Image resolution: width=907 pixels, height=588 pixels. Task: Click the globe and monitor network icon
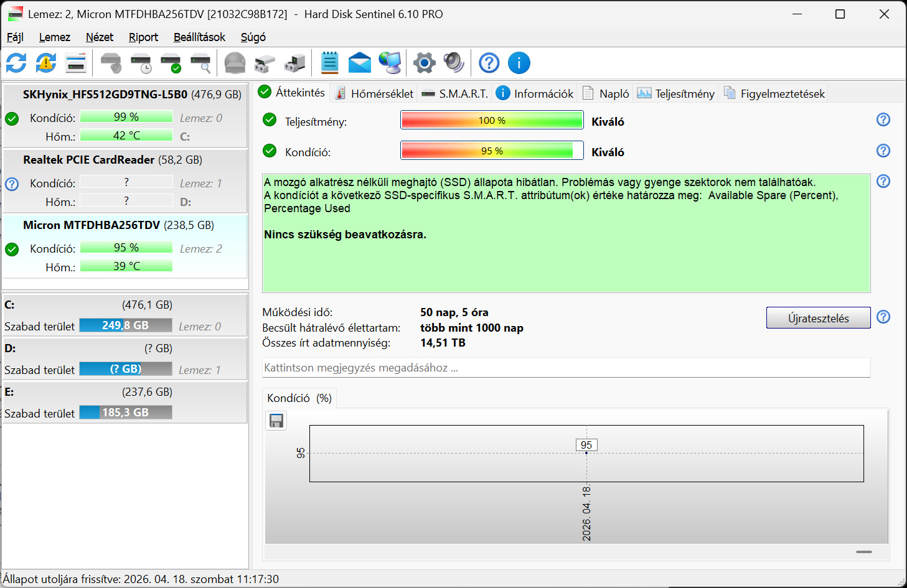coord(390,63)
